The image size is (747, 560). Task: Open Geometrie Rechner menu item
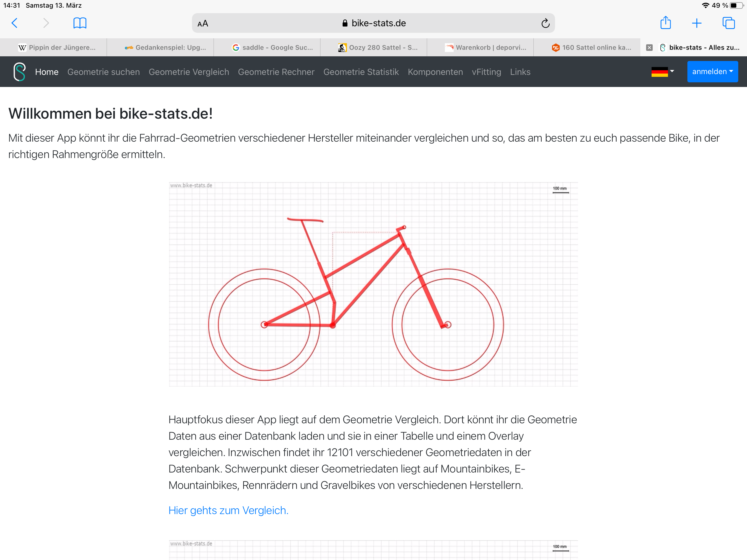[x=276, y=72]
